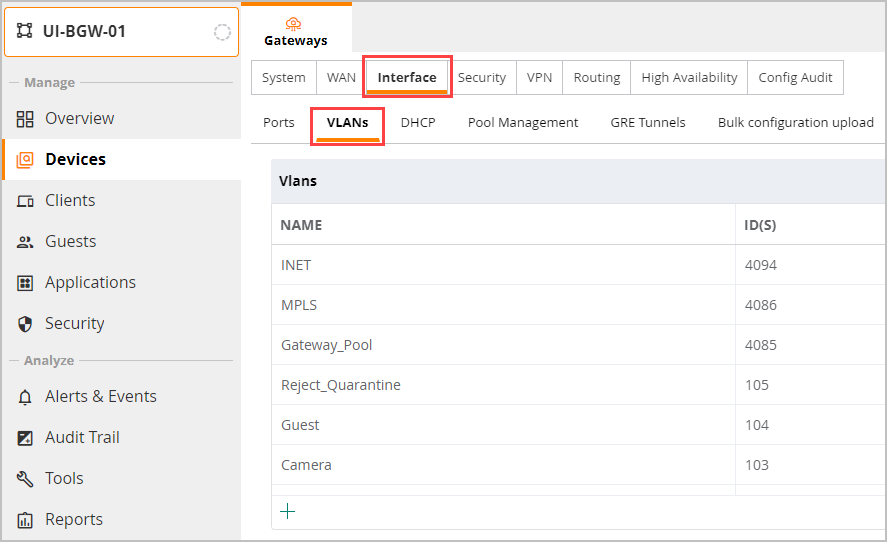Switch to the Ports sub-tab
Viewport: 887px width, 542px height.
click(x=279, y=123)
